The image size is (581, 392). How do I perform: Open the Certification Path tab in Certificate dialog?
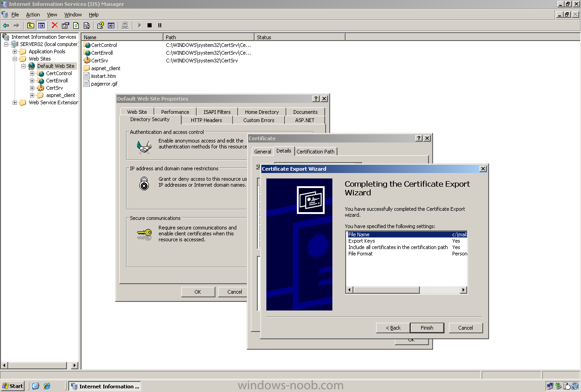click(316, 152)
